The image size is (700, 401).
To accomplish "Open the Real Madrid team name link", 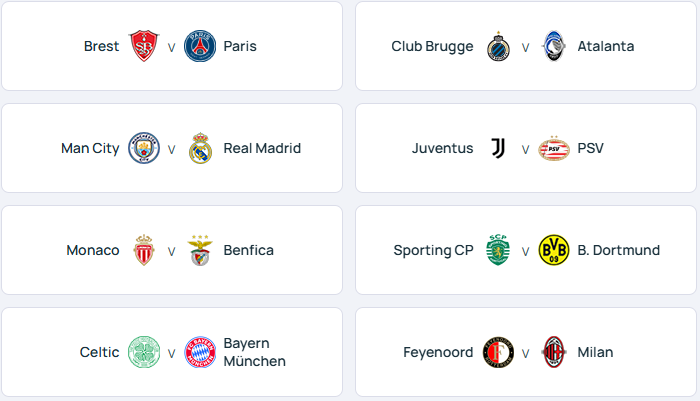I will click(x=262, y=148).
